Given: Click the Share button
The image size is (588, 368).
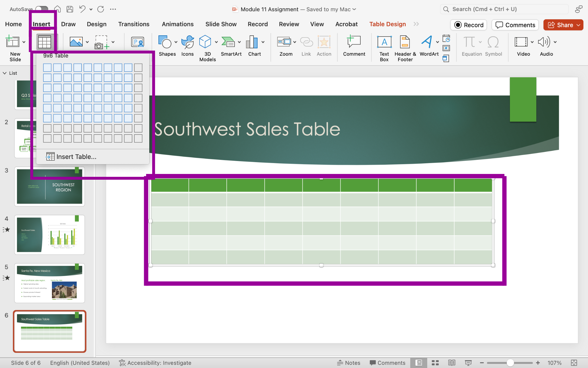Looking at the screenshot, I should point(563,25).
